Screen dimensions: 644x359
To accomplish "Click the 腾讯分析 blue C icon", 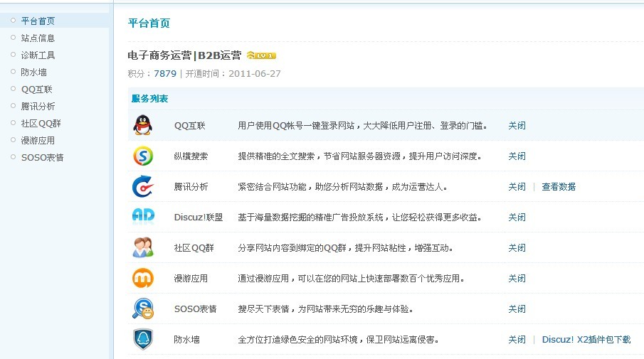I will pyautogui.click(x=143, y=186).
